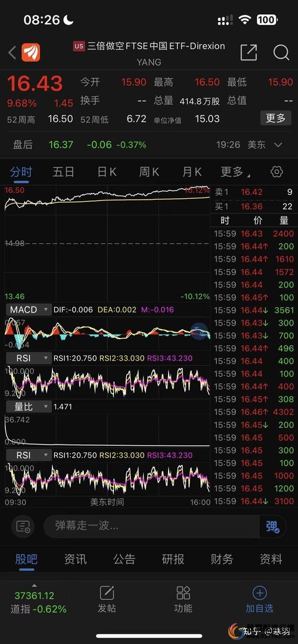Expand the 更多 chart period menu

[235, 171]
